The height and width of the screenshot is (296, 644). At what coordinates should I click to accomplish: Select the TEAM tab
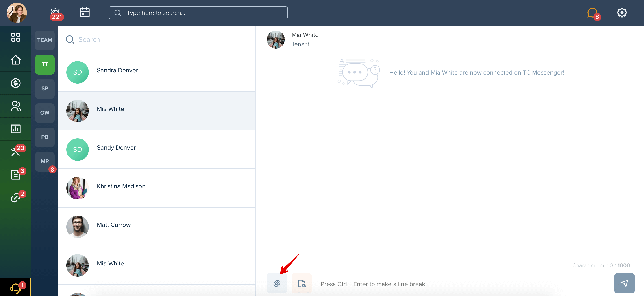pyautogui.click(x=45, y=40)
